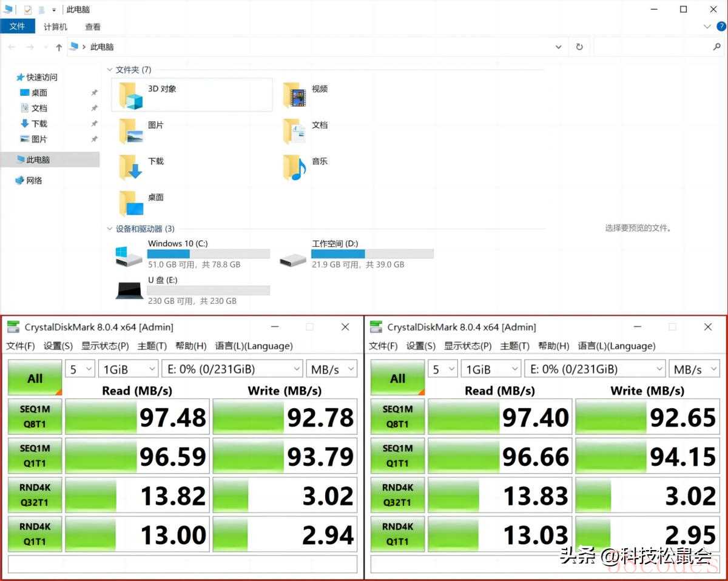Open drive E: dropdown in right CrystalDiskMark
Image resolution: width=728 pixels, height=581 pixels.
coord(595,369)
